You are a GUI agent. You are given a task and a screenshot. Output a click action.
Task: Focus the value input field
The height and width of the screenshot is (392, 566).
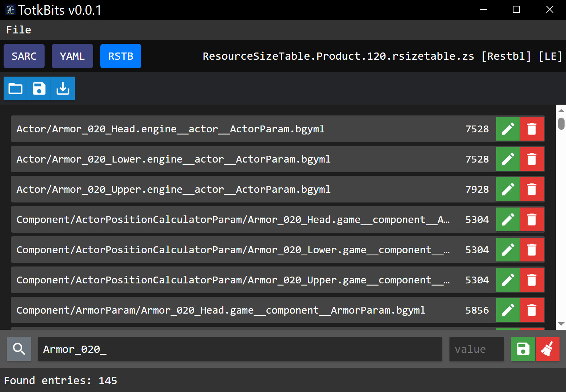[477, 349]
